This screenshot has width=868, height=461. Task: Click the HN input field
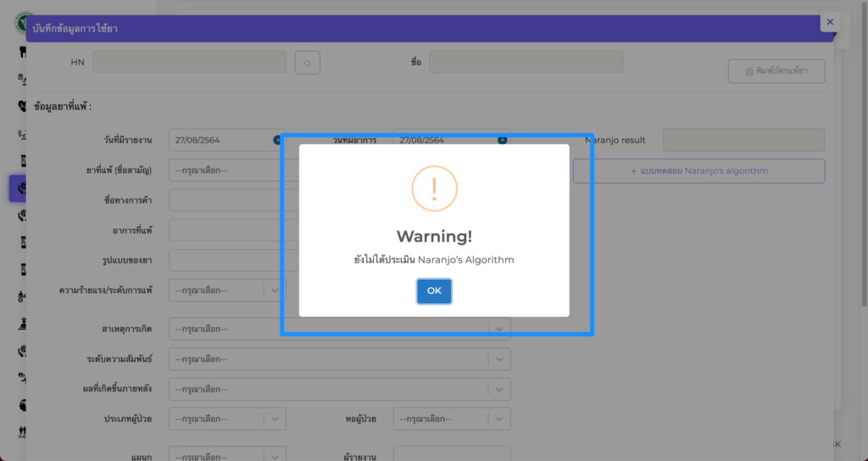tap(190, 63)
